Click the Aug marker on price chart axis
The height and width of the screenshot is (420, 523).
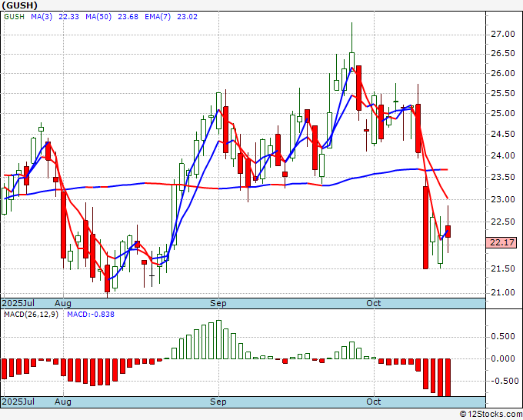(63, 303)
